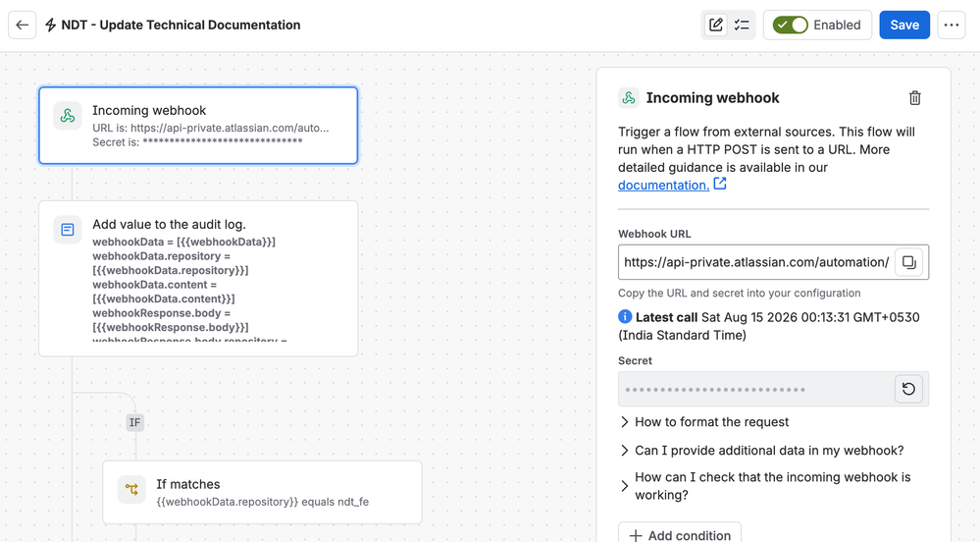Image resolution: width=980 pixels, height=542 pixels.
Task: Open the documentation link
Action: 664,186
